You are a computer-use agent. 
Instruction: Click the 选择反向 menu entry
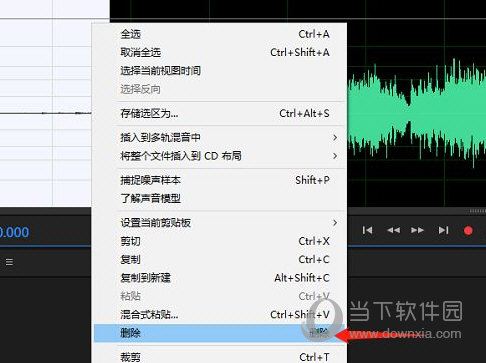[x=220, y=89]
